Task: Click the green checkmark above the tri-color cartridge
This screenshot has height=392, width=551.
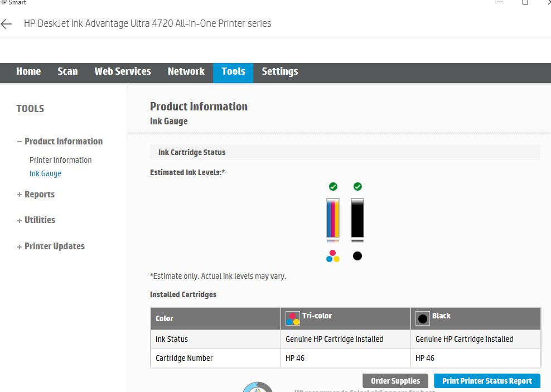Action: (333, 186)
